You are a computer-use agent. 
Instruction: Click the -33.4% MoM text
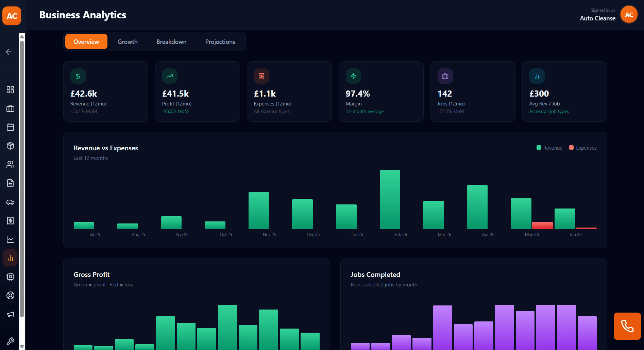[x=84, y=111]
